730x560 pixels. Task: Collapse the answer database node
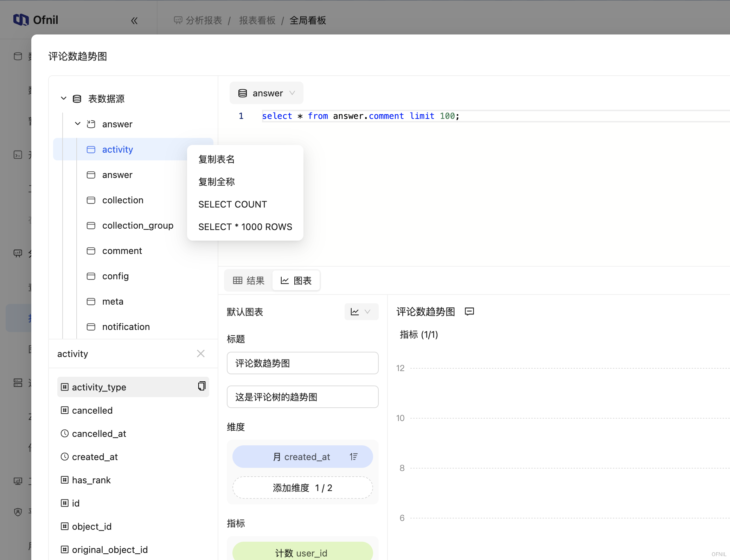click(78, 124)
